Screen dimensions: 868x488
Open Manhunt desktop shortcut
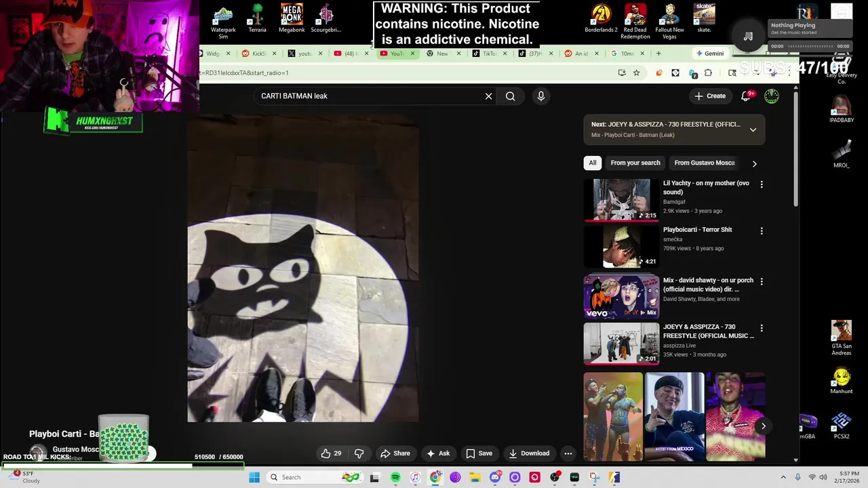(x=842, y=380)
